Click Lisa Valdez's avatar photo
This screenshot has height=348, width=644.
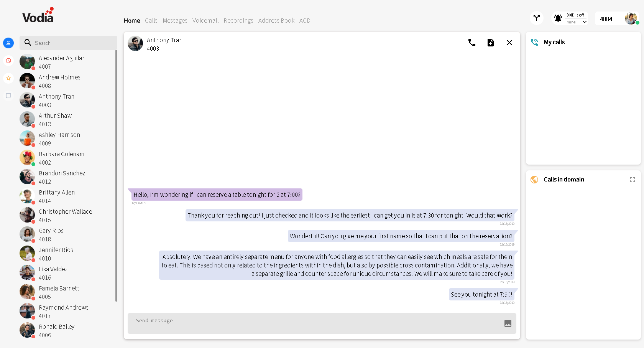point(27,272)
